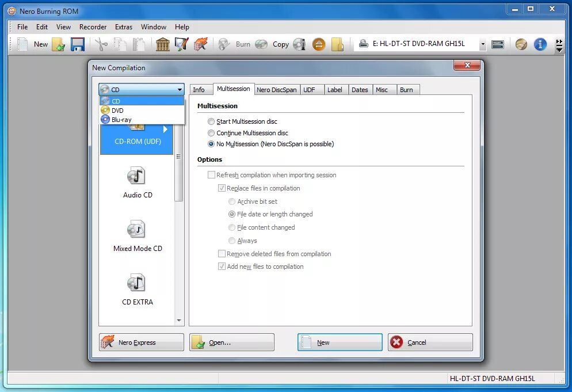This screenshot has height=392, width=572.
Task: Click the Burn disc icon in toolbar
Action: 224,44
